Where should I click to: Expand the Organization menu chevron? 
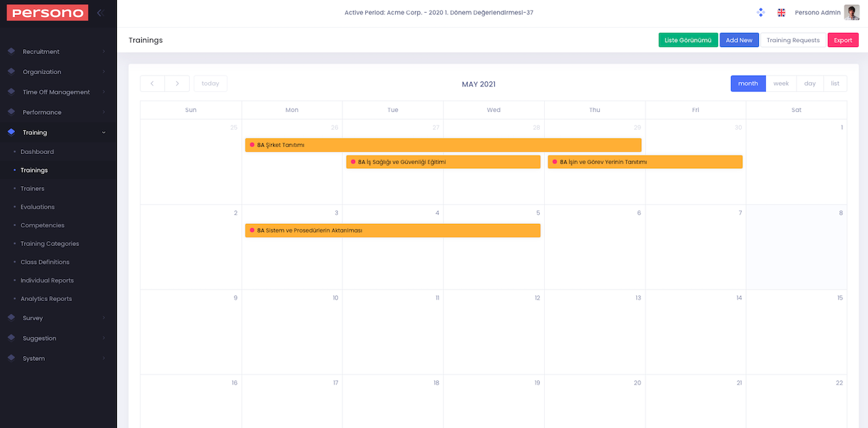click(103, 71)
